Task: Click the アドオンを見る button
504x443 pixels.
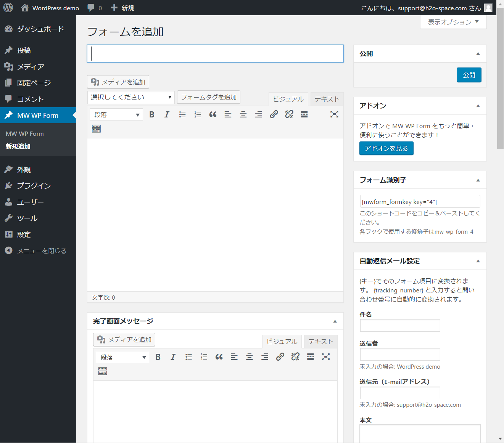Action: coord(386,148)
